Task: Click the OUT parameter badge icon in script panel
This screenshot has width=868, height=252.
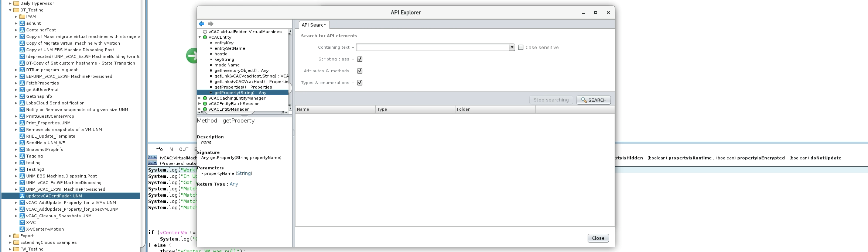Action: pos(152,163)
